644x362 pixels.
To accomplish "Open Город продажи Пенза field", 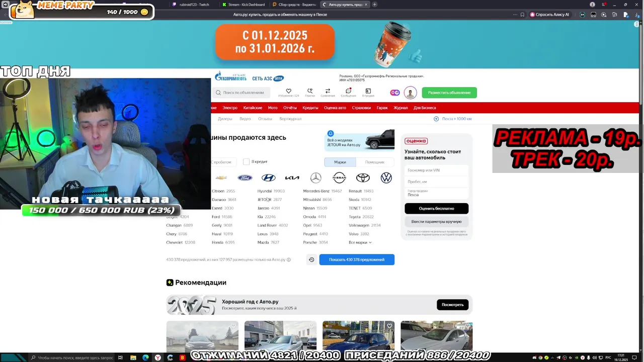I will tap(436, 193).
